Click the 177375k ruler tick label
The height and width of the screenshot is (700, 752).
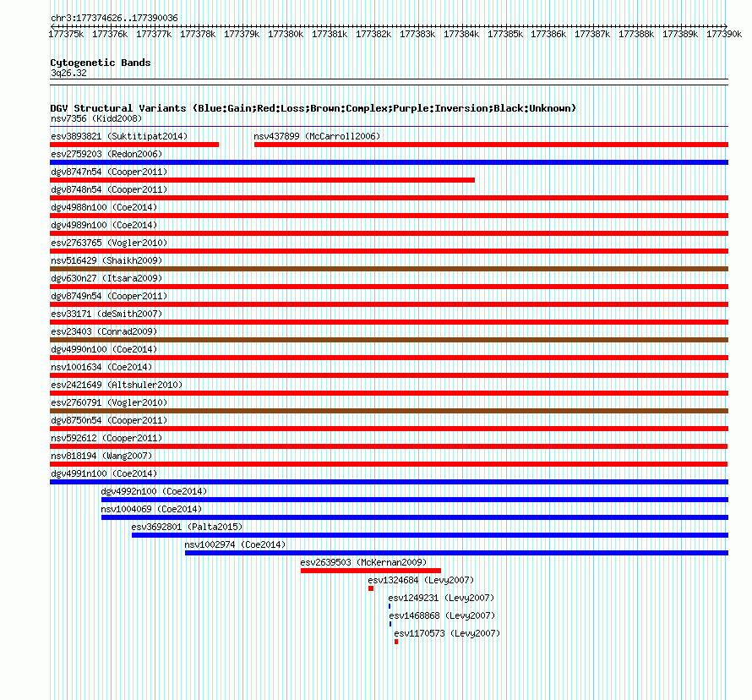click(x=66, y=34)
